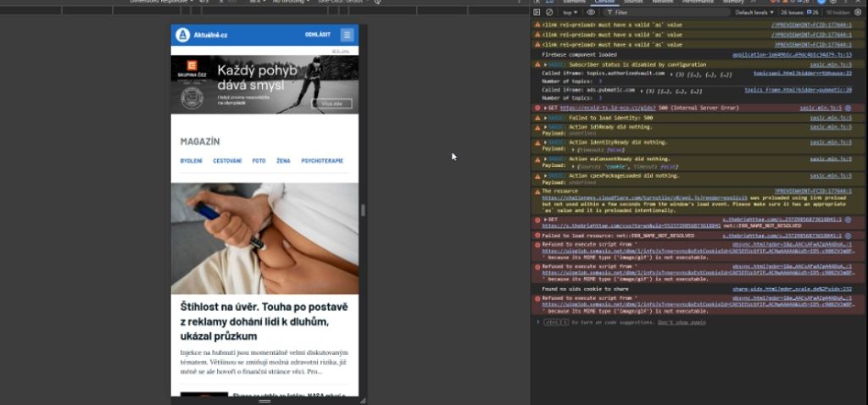The width and height of the screenshot is (868, 405).
Task: Open the hamburger menu on Aktuálně.cz
Action: coord(347,35)
